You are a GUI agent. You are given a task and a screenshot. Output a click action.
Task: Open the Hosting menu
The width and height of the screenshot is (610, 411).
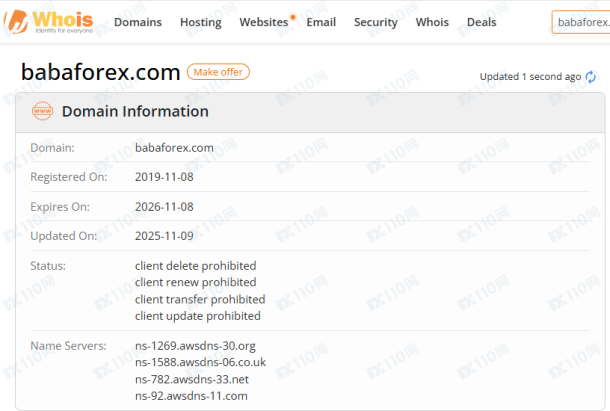201,22
